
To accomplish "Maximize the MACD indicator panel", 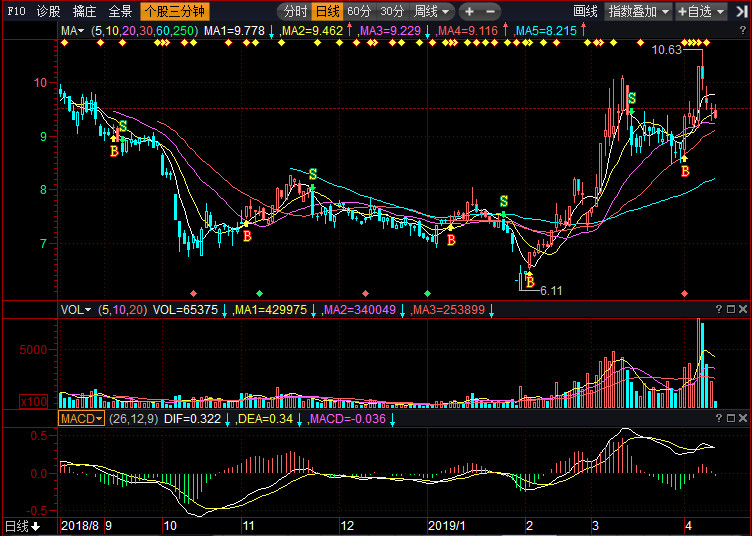I will pos(729,419).
